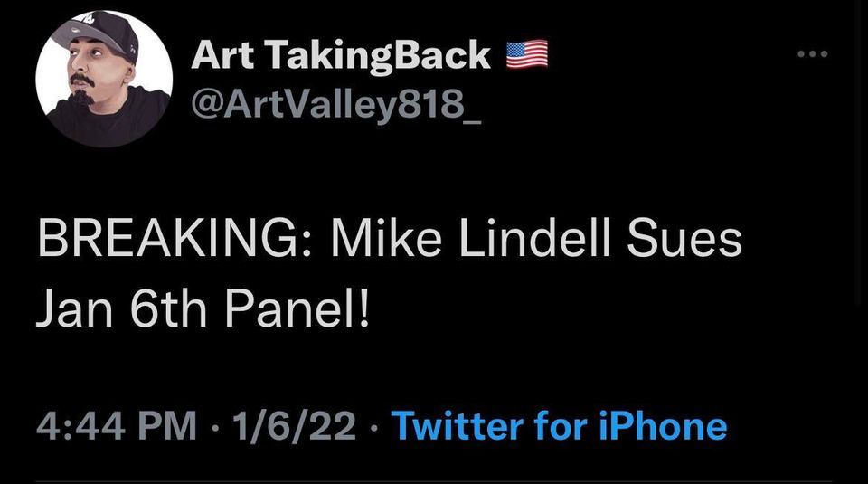This screenshot has width=868, height=484.
Task: Click the 1/6/22 post date
Action: pyautogui.click(x=293, y=426)
